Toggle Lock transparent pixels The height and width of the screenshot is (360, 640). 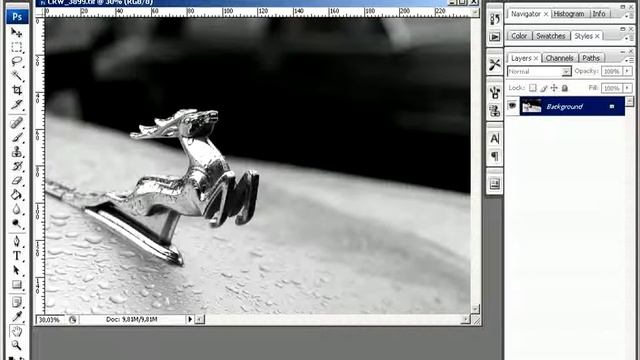533,88
